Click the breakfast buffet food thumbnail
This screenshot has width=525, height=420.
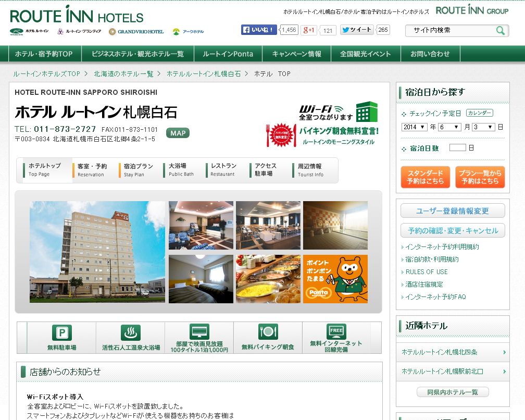pos(268,279)
